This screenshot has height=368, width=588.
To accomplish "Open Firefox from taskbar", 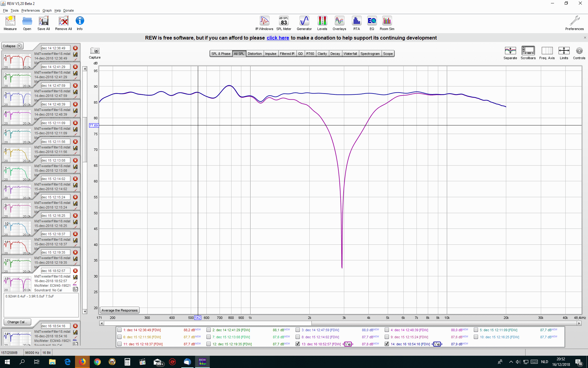I will (82, 362).
